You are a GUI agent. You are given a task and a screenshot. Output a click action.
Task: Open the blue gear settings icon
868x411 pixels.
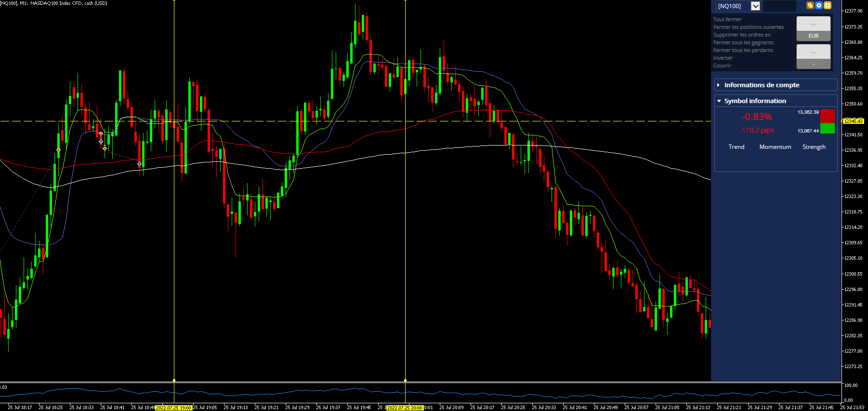click(819, 5)
